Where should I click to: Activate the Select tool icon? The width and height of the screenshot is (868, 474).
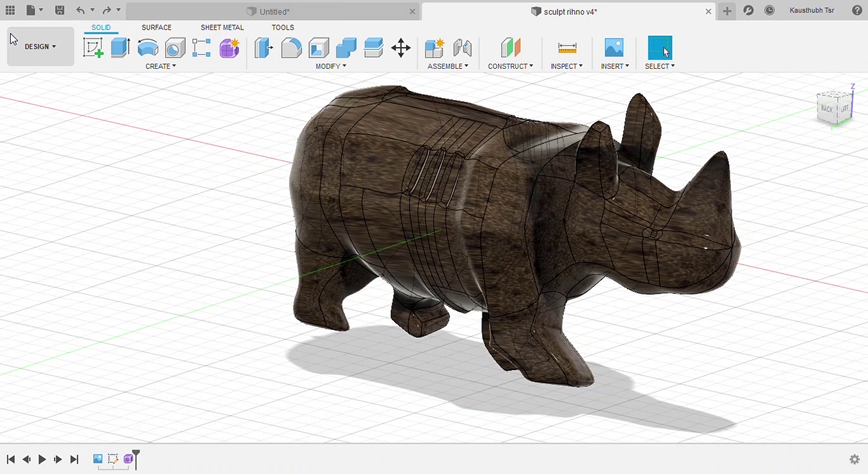pos(660,48)
